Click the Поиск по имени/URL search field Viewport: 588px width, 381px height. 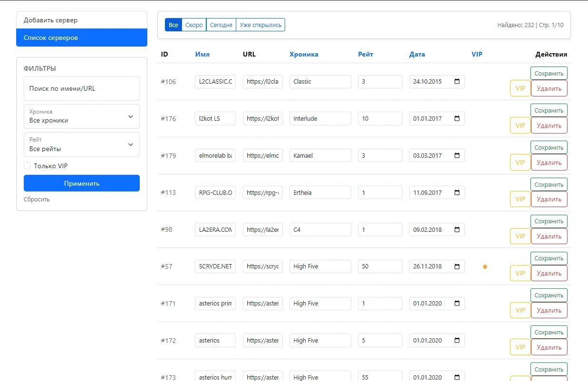click(81, 88)
